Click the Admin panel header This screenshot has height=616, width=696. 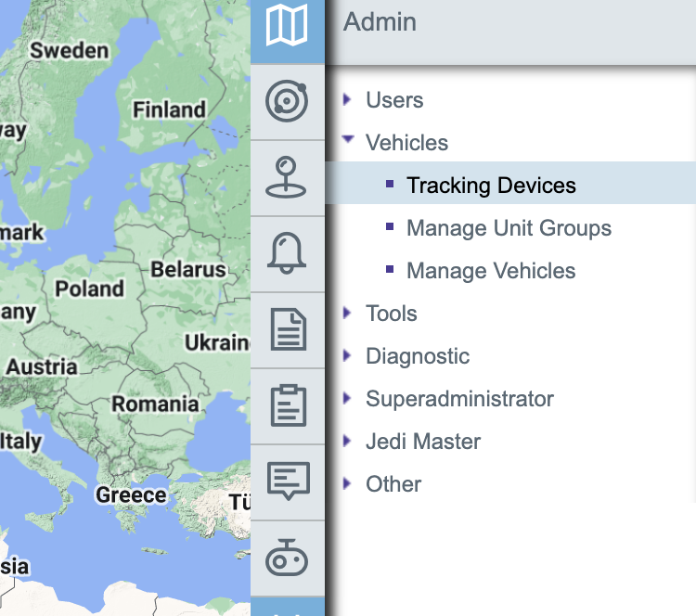click(x=380, y=22)
